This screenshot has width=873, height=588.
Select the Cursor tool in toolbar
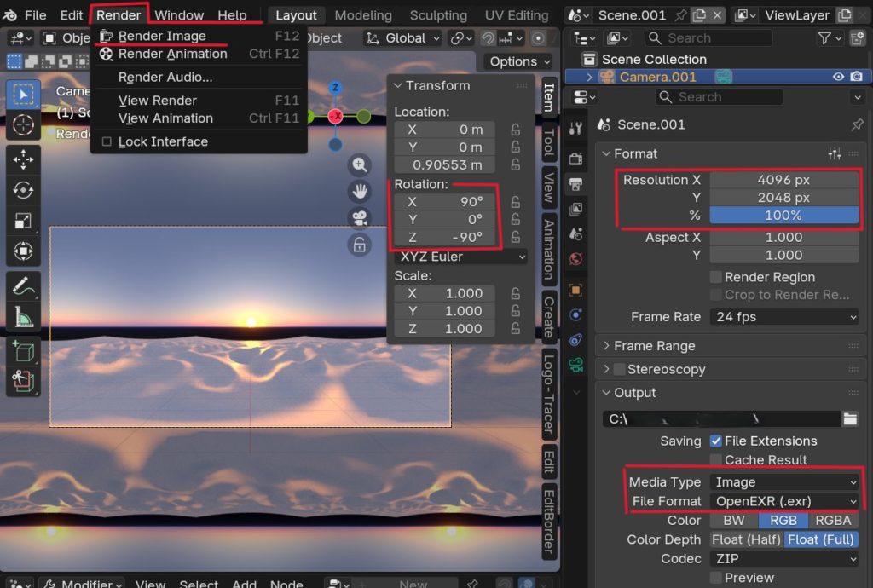(x=23, y=126)
